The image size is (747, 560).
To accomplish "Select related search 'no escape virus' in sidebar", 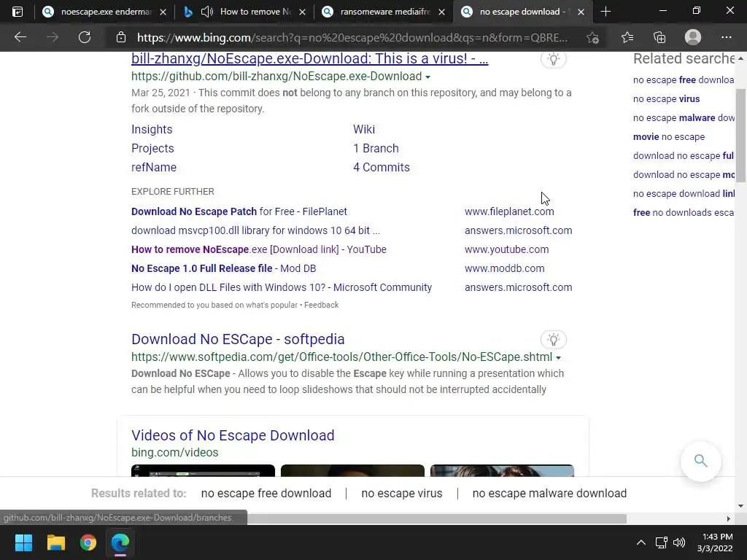I will coord(667,99).
